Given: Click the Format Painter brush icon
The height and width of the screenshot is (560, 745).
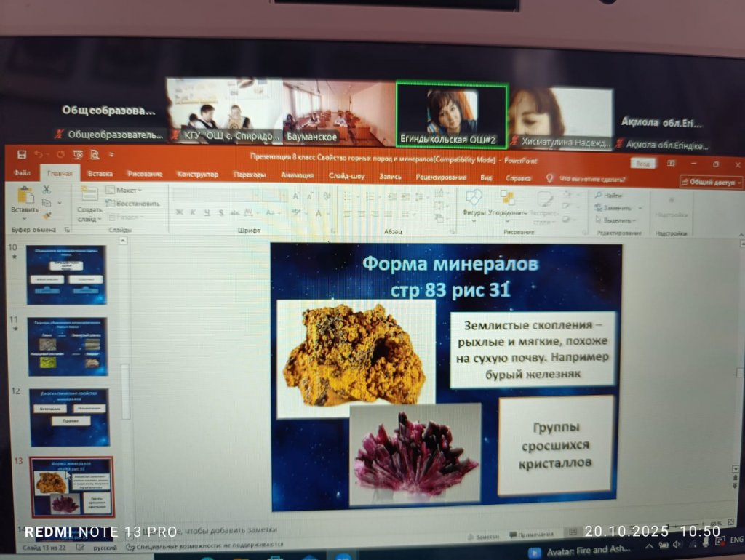Looking at the screenshot, I should click(47, 215).
